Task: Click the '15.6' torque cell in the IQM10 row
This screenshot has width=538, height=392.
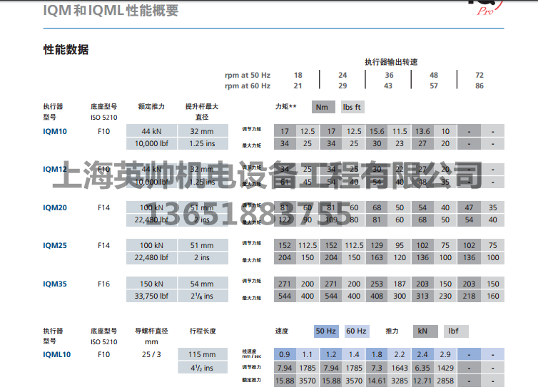Action: 377,130
